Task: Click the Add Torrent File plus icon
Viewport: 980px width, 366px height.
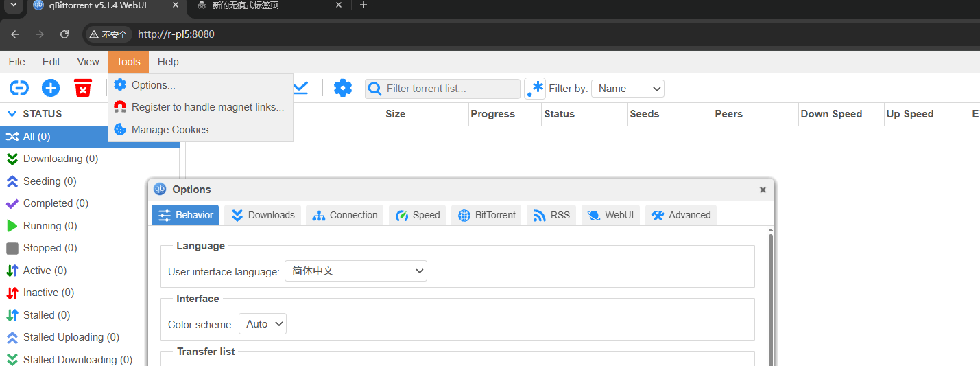Action: [x=51, y=88]
